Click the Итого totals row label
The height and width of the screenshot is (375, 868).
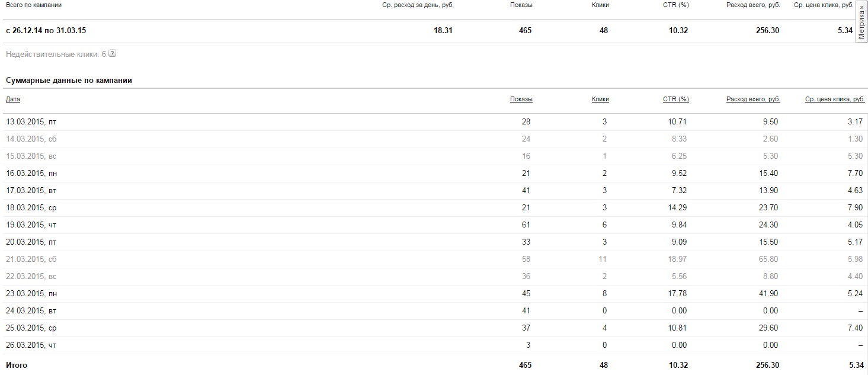[x=17, y=366]
